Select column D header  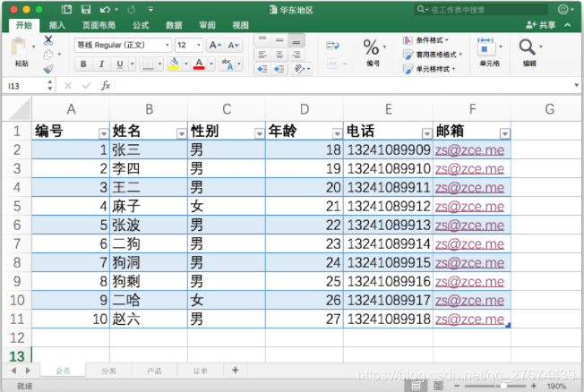(305, 109)
